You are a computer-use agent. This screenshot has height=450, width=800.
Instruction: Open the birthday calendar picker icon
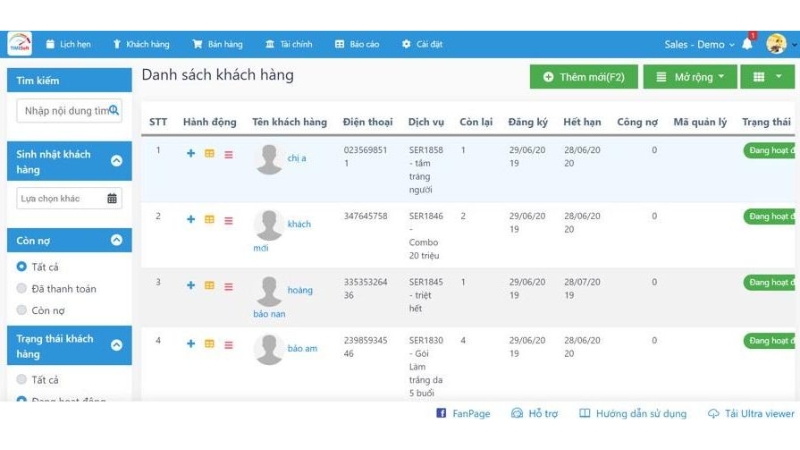[112, 198]
